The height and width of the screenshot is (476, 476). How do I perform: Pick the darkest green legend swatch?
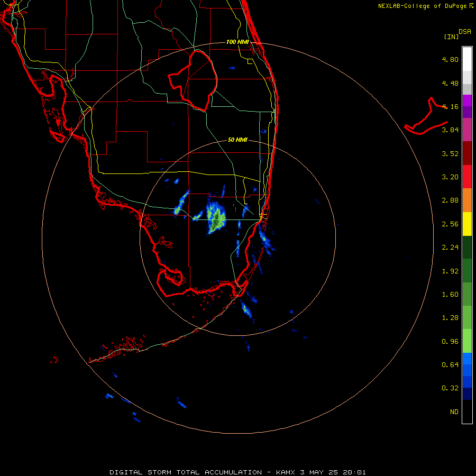(467, 247)
